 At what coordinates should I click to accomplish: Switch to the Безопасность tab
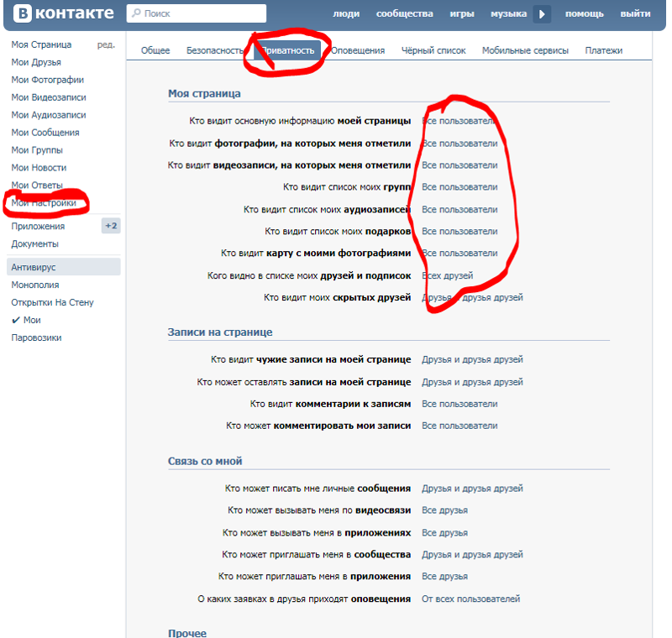215,50
